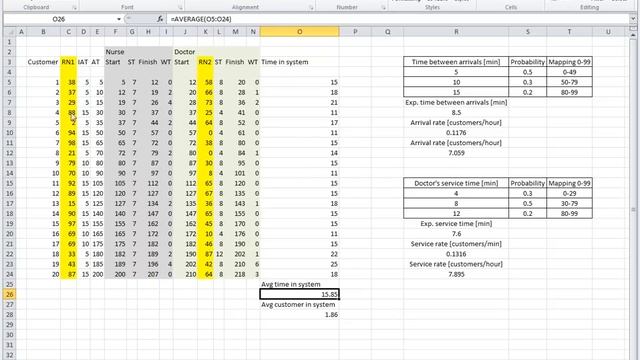Viewport: 640px width, 360px height.
Task: Click the cell with value 7.895
Action: (456, 274)
